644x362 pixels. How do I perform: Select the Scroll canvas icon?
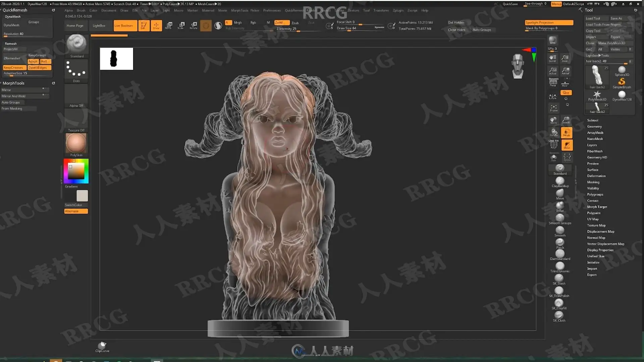click(553, 58)
